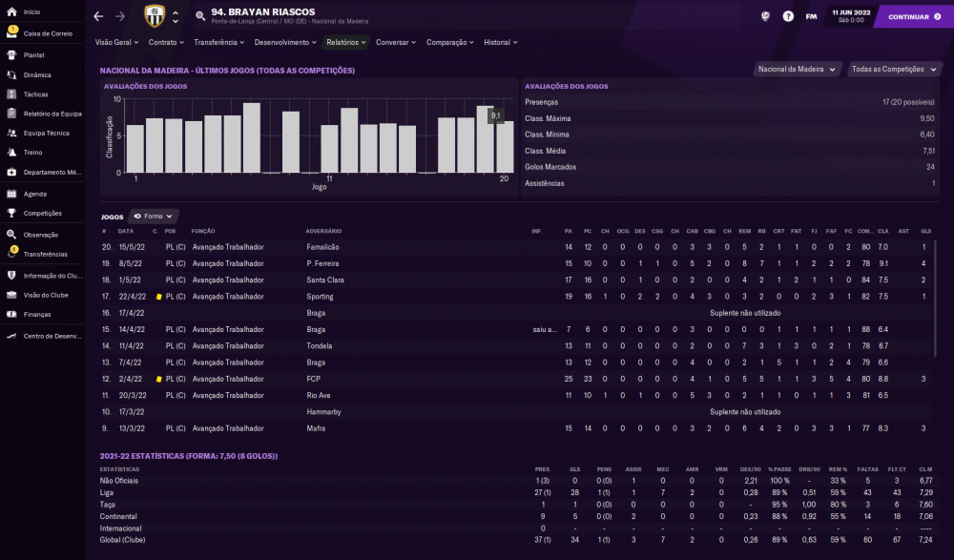Screen dimensions: 954x560
Task: Go forward with the right arrow
Action: point(120,16)
